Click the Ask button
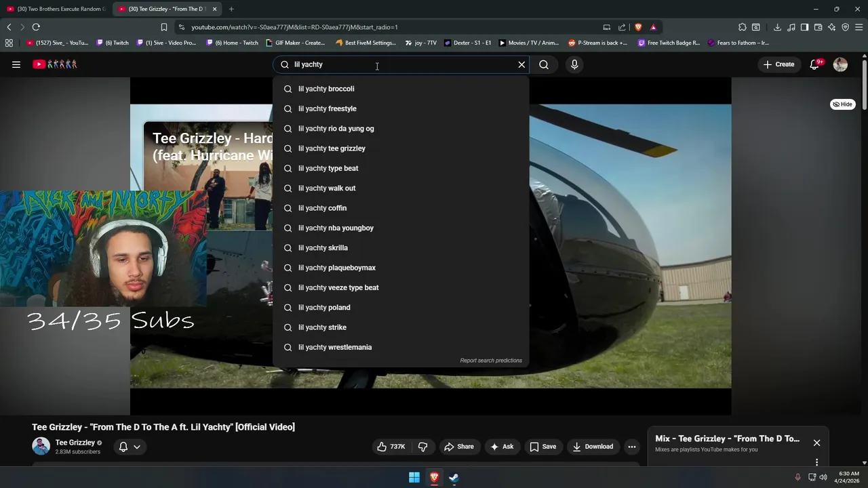868x488 pixels. [x=502, y=447]
